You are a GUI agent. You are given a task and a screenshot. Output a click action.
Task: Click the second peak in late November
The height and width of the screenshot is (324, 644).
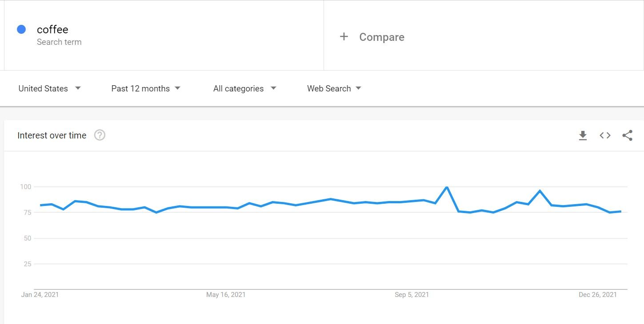pos(540,191)
